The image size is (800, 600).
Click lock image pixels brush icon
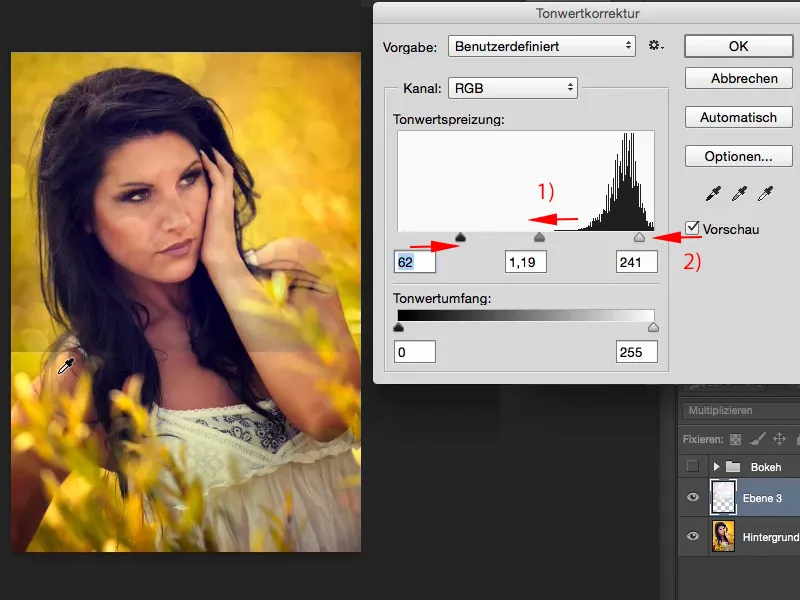point(757,439)
